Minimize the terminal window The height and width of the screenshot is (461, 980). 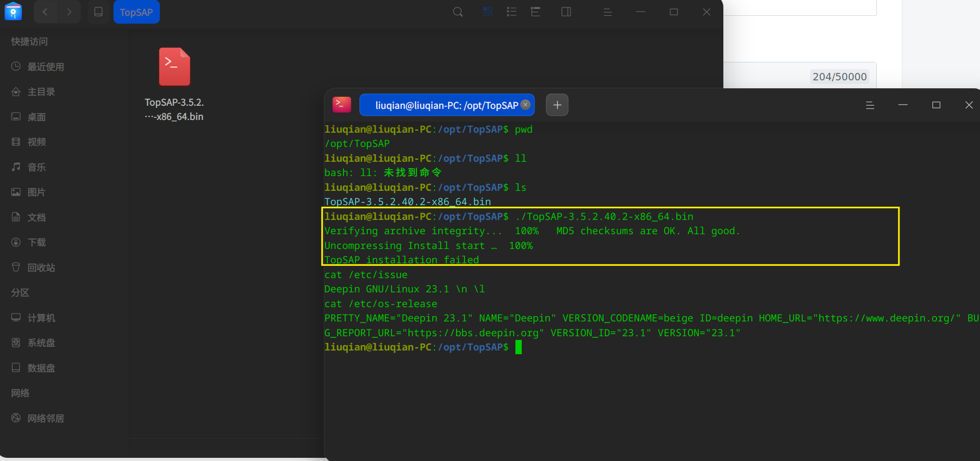(x=903, y=105)
